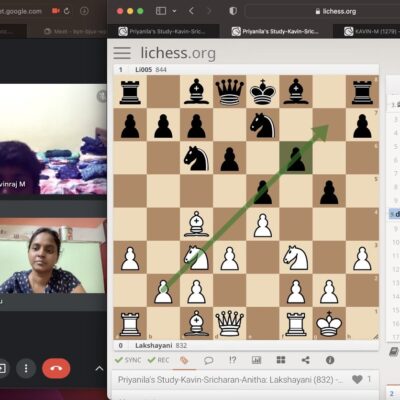Click the Priyanila's Study chapter title text
This screenshot has width=400, height=400.
(x=230, y=380)
